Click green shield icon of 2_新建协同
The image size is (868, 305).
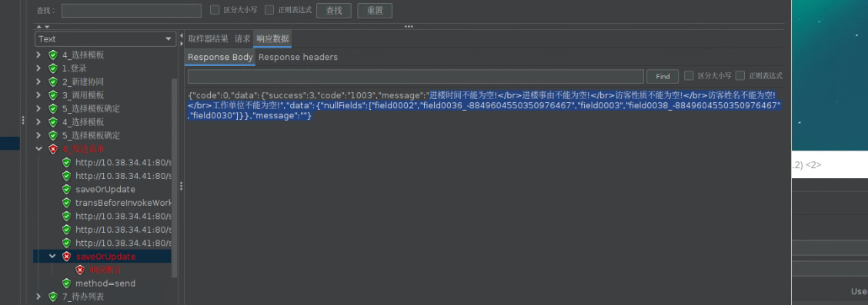53,81
